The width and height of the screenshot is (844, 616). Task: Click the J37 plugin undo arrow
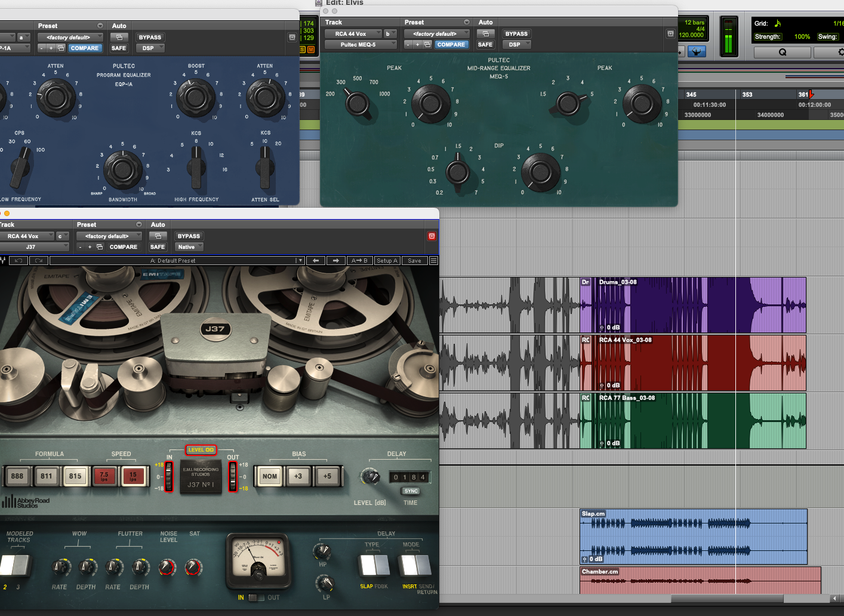tap(19, 261)
